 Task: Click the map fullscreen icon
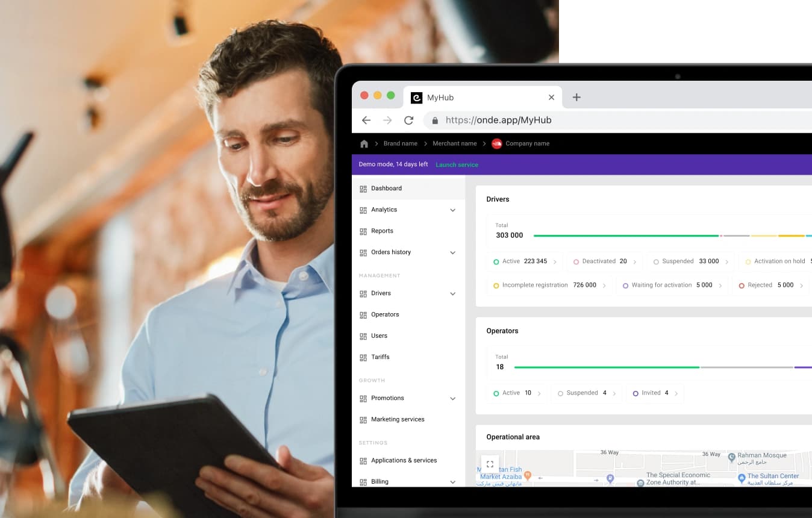(490, 464)
